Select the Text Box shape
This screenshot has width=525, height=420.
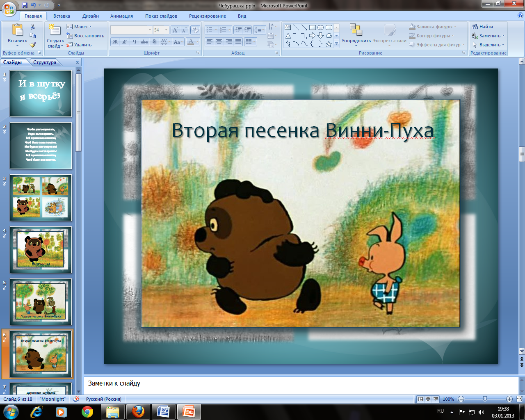(x=288, y=27)
